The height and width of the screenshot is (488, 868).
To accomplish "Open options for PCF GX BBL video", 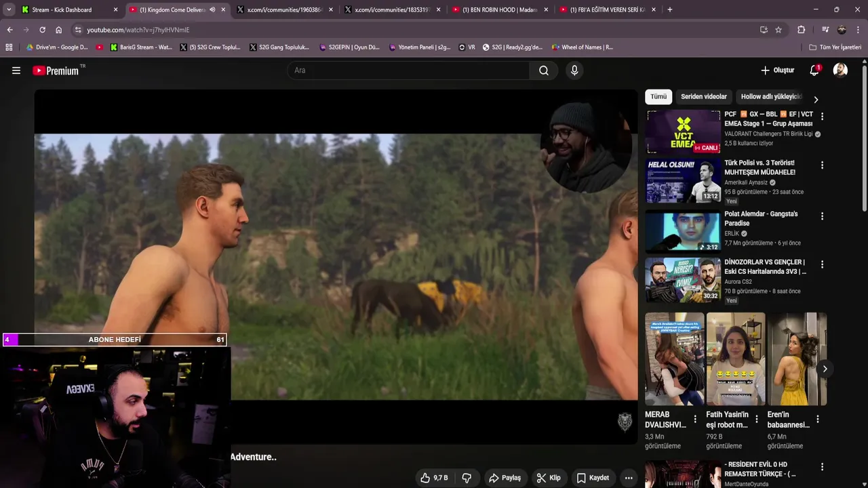I will pyautogui.click(x=822, y=117).
